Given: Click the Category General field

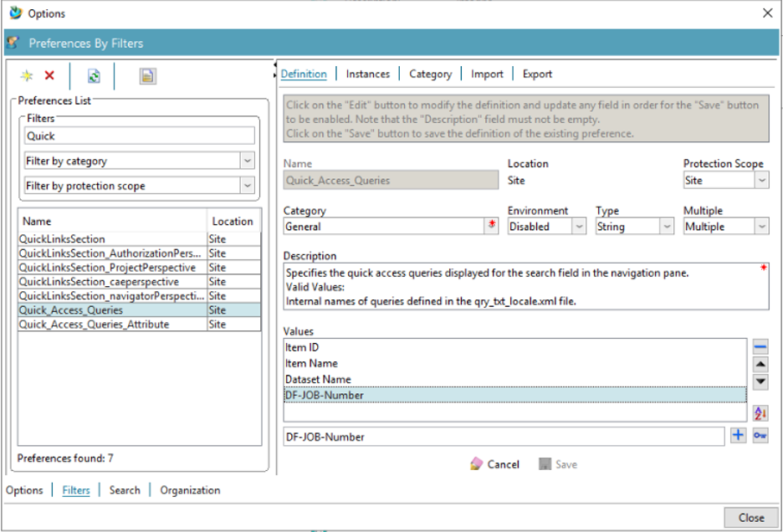Looking at the screenshot, I should click(383, 227).
